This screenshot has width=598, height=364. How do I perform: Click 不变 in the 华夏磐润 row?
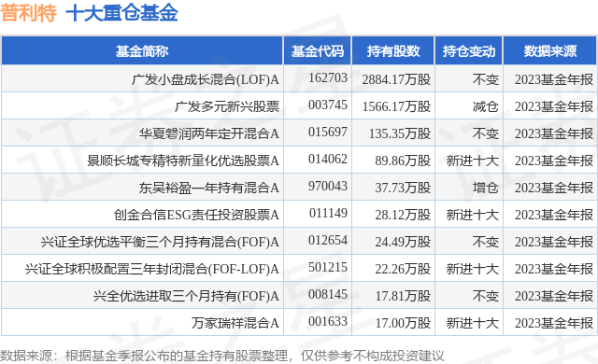click(486, 133)
